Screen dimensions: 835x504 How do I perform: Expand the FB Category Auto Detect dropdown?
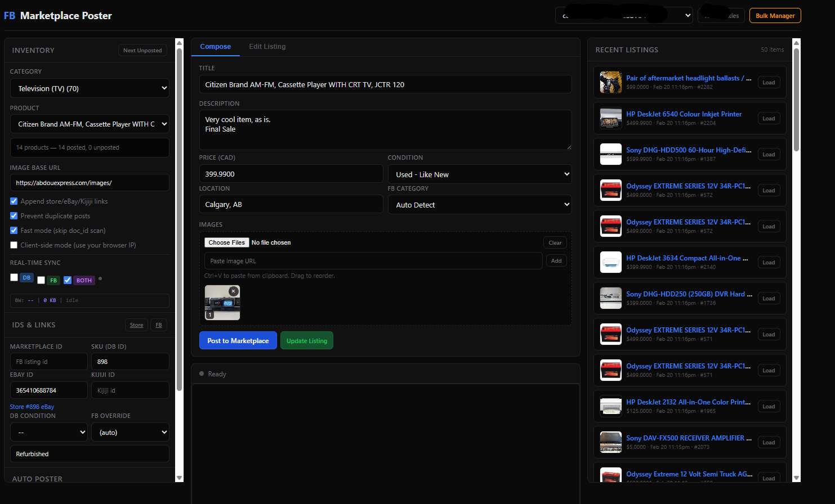(480, 205)
